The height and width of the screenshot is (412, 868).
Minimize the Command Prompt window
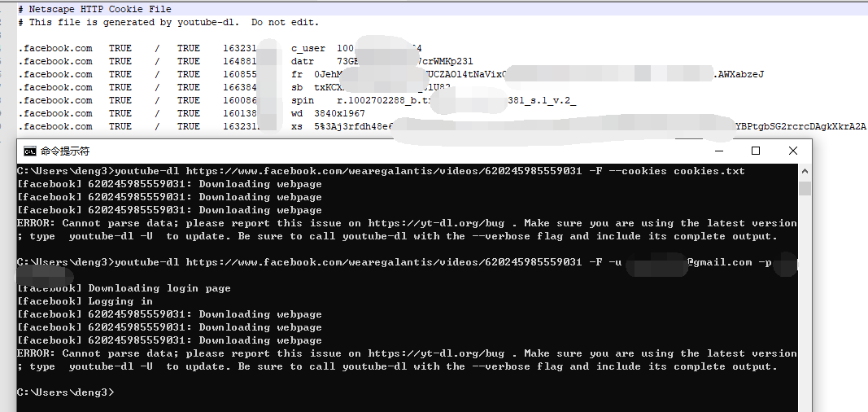(718, 151)
